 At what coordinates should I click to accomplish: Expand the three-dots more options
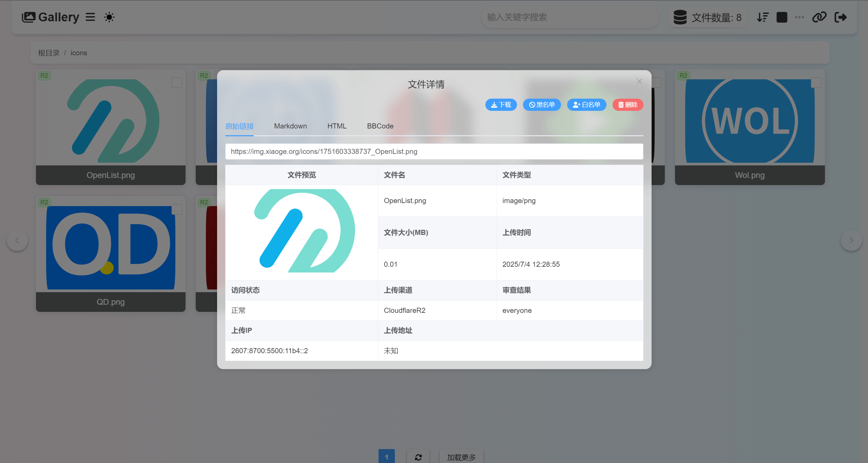point(799,17)
